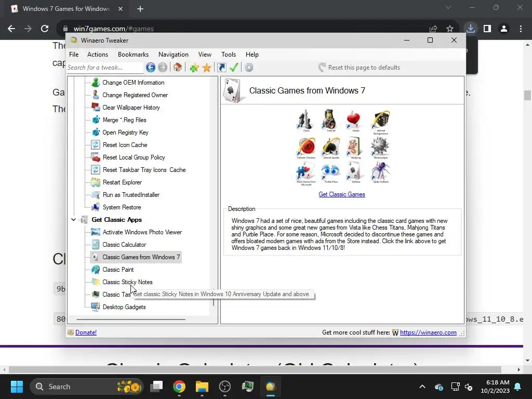Add bookmark with green plus star icon
Image resolution: width=532 pixels, height=399 pixels.
point(194,68)
